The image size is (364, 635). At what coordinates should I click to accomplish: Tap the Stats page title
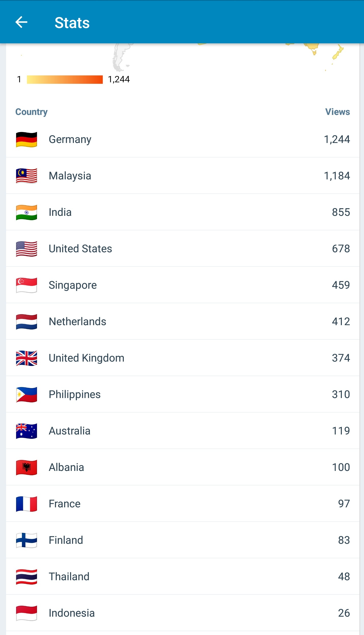pos(72,23)
